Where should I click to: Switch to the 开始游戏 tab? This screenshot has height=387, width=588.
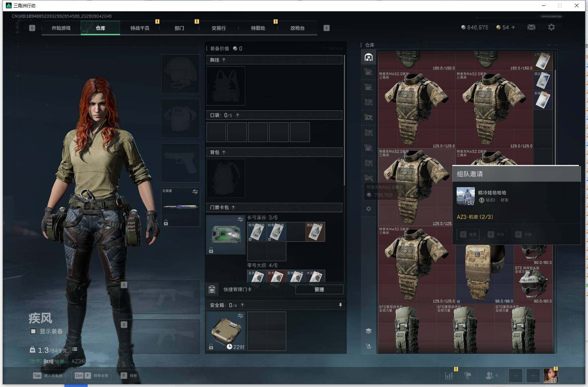click(61, 28)
